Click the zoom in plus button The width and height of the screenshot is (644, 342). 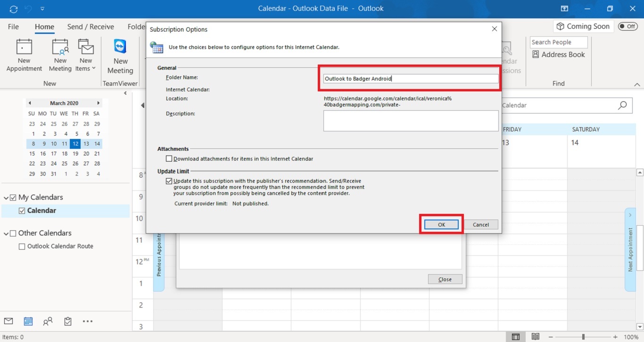coord(615,337)
